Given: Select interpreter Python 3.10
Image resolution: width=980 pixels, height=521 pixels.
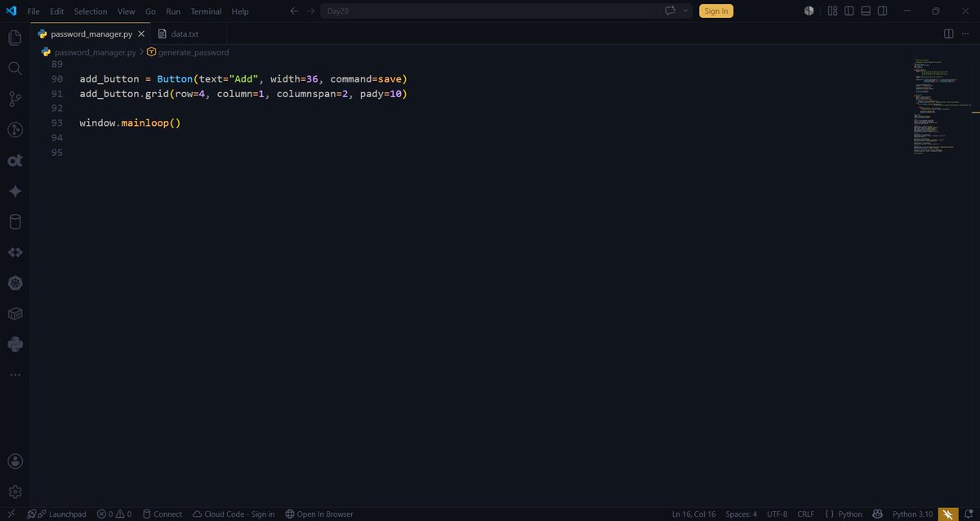Looking at the screenshot, I should [x=912, y=514].
